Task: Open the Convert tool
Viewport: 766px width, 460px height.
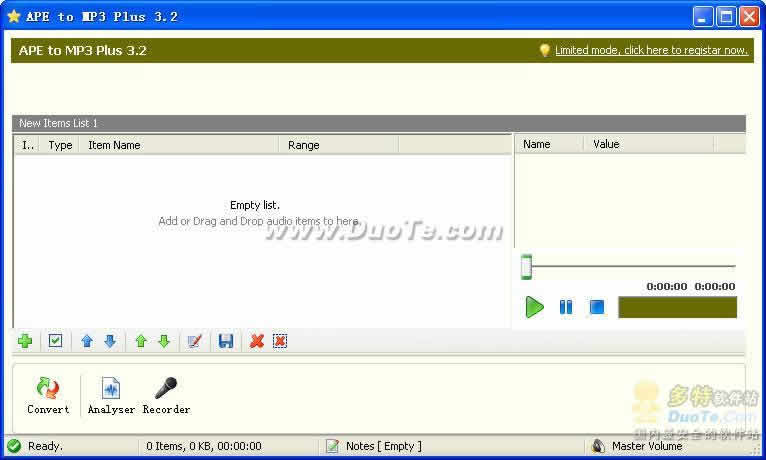Action: (48, 396)
